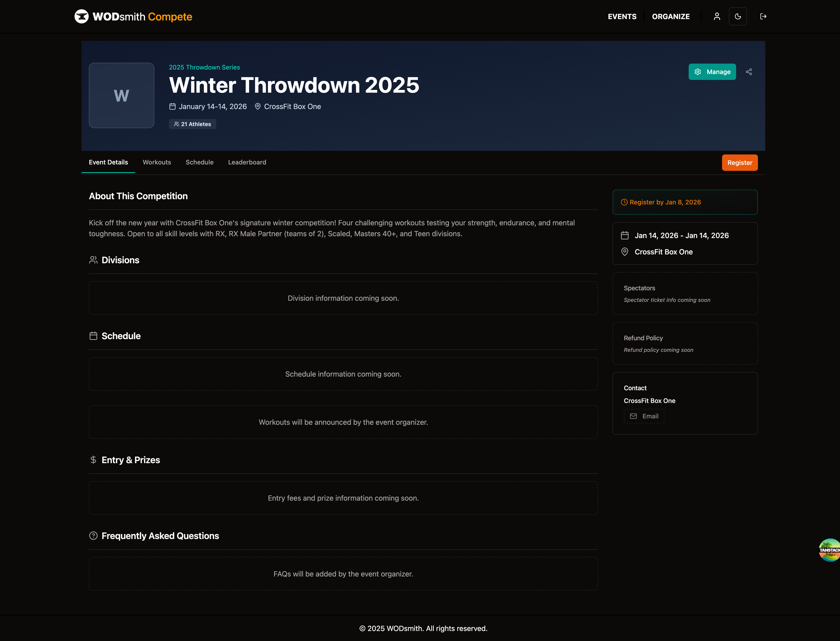The image size is (840, 641).
Task: Switch to the Schedule tab
Action: coord(199,162)
